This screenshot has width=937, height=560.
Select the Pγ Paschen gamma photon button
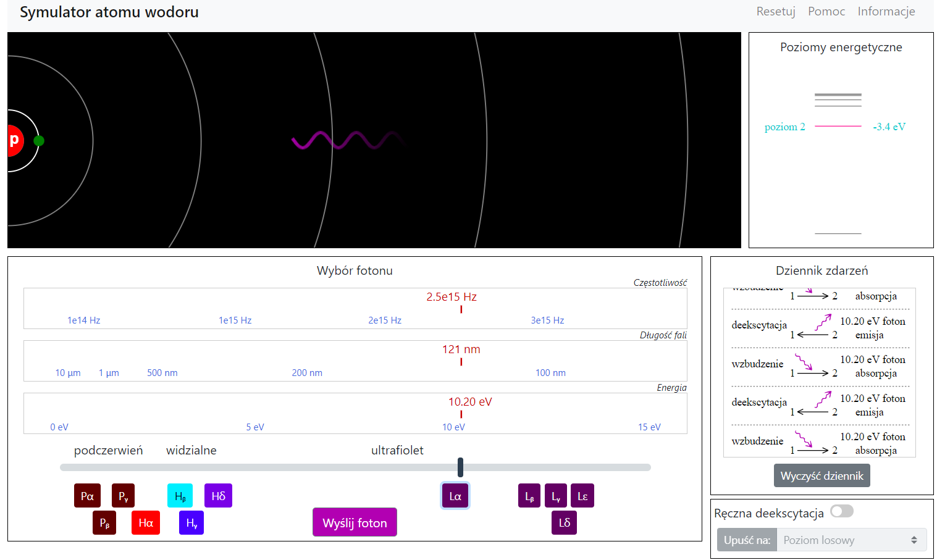(x=123, y=496)
